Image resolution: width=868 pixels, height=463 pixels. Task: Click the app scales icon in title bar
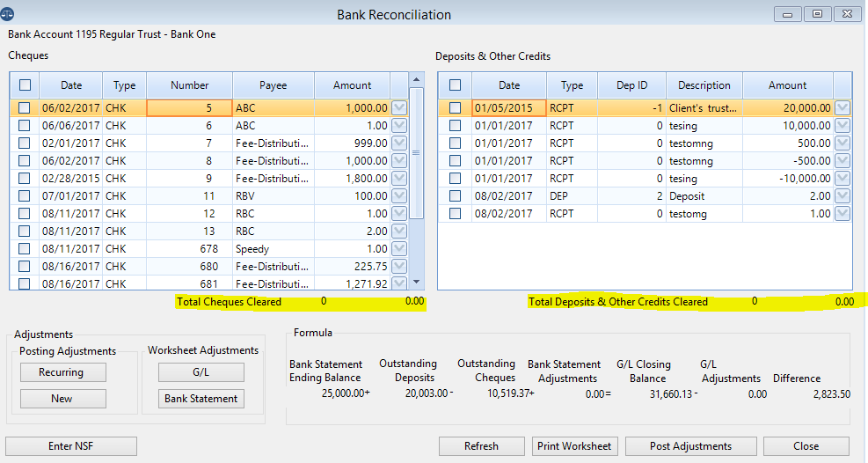click(x=7, y=14)
